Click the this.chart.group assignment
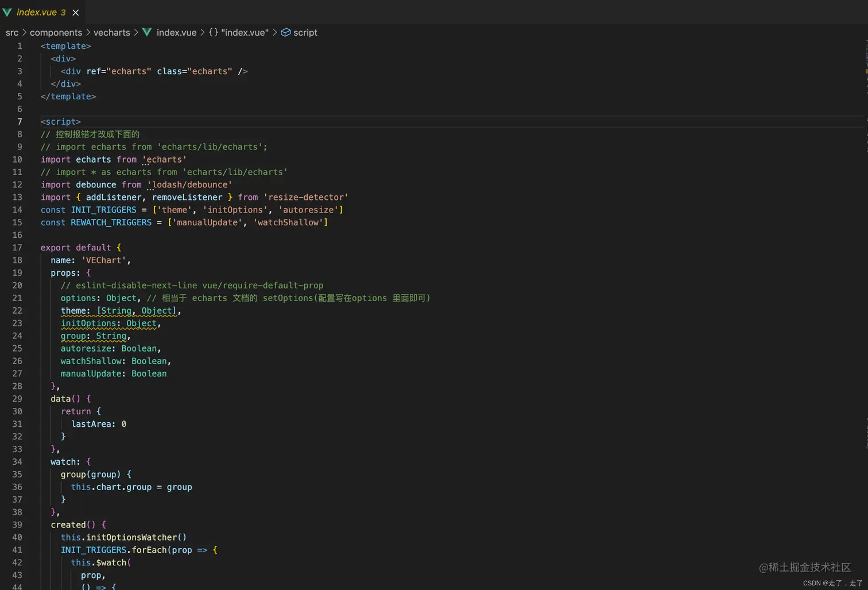The width and height of the screenshot is (868, 590). [x=131, y=487]
